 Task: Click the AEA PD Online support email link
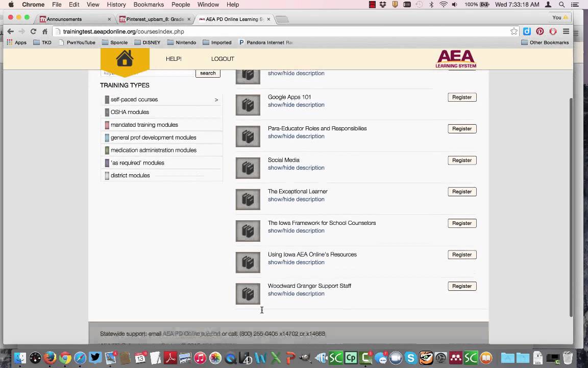[191, 334]
